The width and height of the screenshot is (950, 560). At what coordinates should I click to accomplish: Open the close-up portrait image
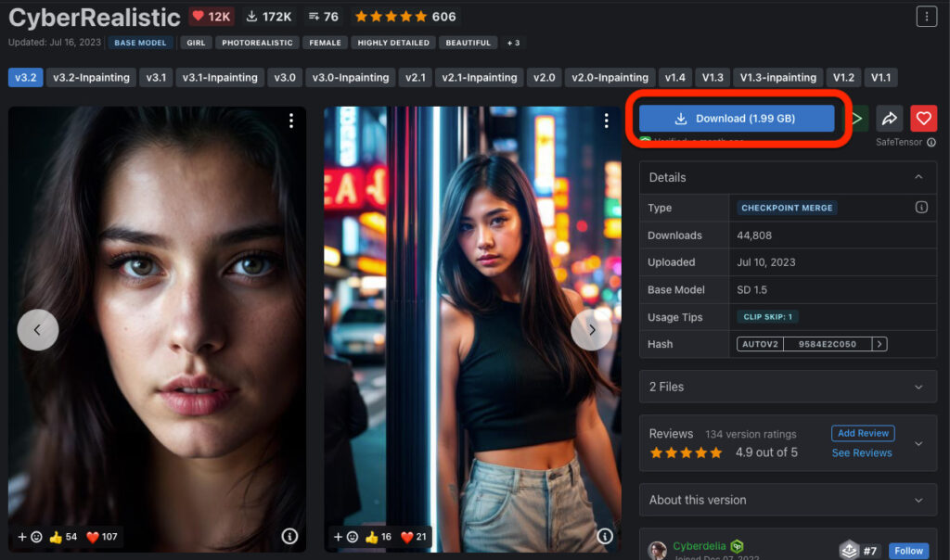(x=157, y=330)
